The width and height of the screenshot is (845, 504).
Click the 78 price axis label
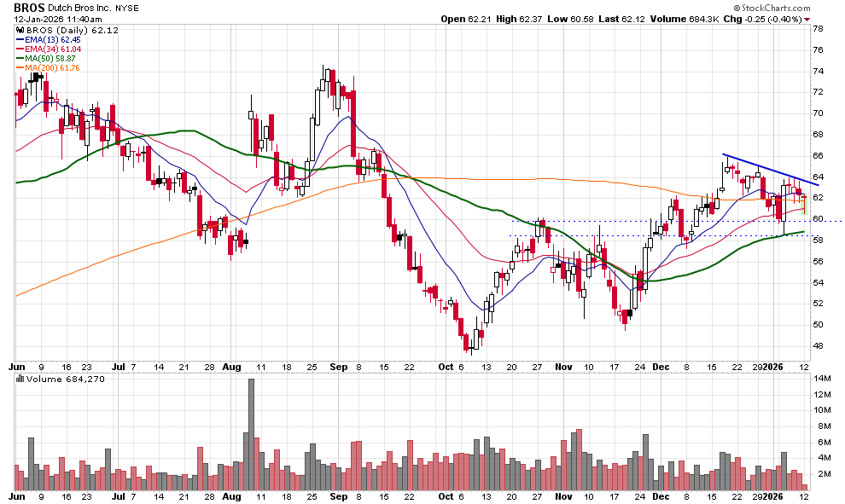[818, 28]
